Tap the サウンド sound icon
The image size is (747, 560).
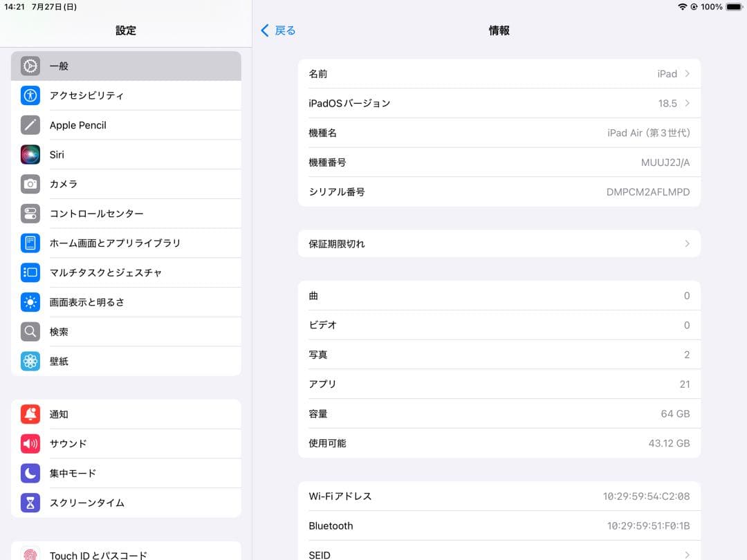(x=29, y=443)
